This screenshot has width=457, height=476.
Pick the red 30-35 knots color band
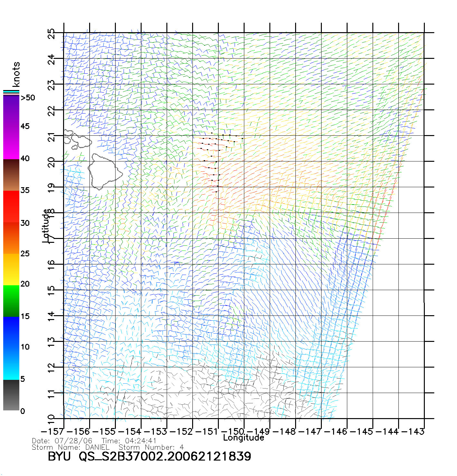[x=11, y=206]
